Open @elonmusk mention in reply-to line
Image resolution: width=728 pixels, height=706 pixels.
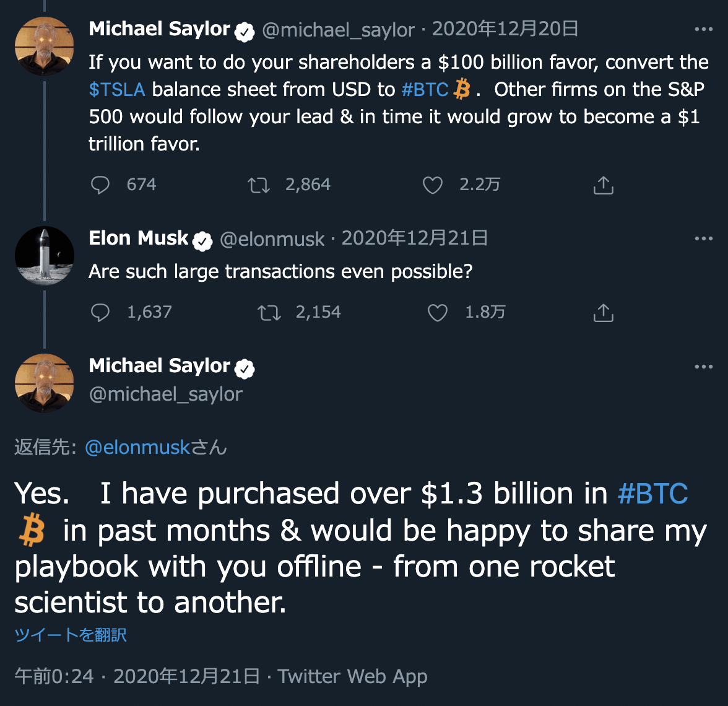[137, 447]
